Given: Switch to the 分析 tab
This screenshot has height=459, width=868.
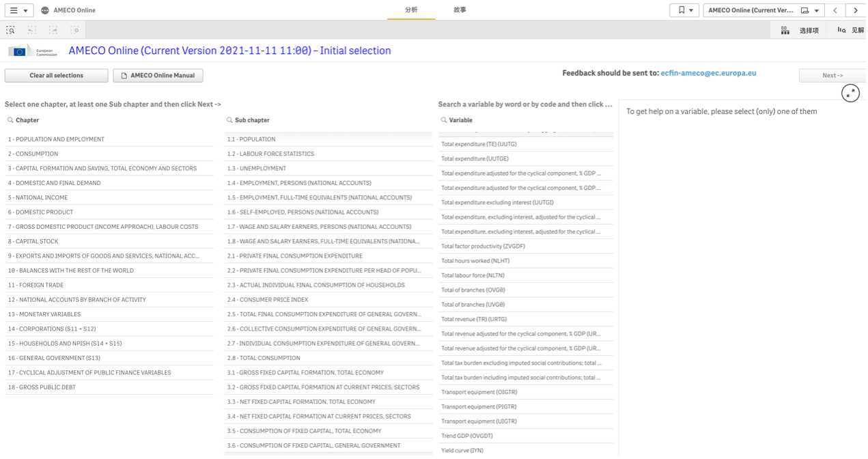Looking at the screenshot, I should coord(411,10).
